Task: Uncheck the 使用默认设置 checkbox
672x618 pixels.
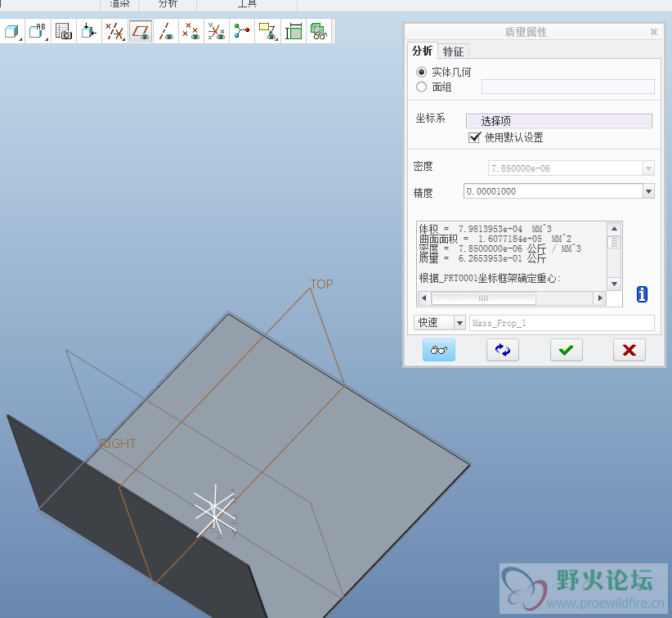Action: point(474,137)
